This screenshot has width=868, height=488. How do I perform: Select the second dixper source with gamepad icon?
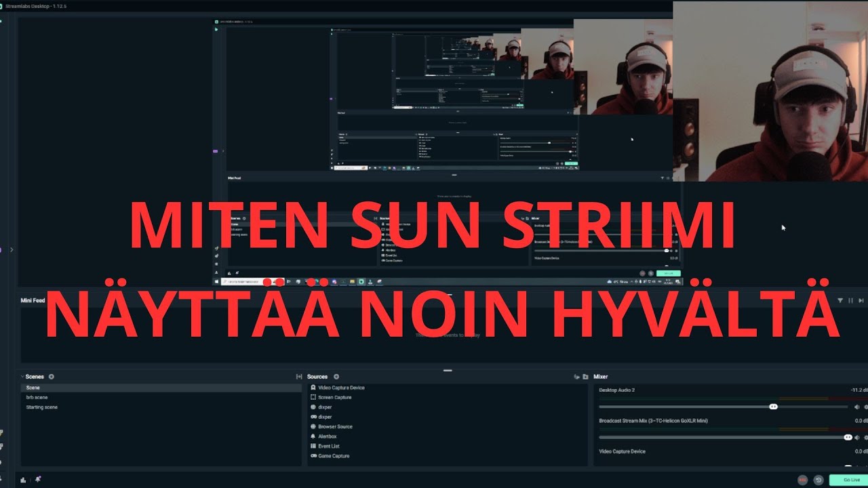pyautogui.click(x=447, y=417)
